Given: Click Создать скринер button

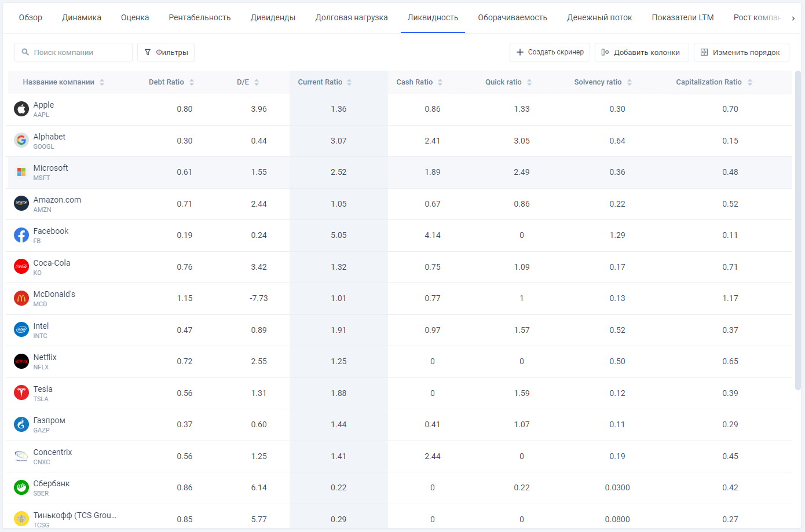Looking at the screenshot, I should tap(550, 52).
